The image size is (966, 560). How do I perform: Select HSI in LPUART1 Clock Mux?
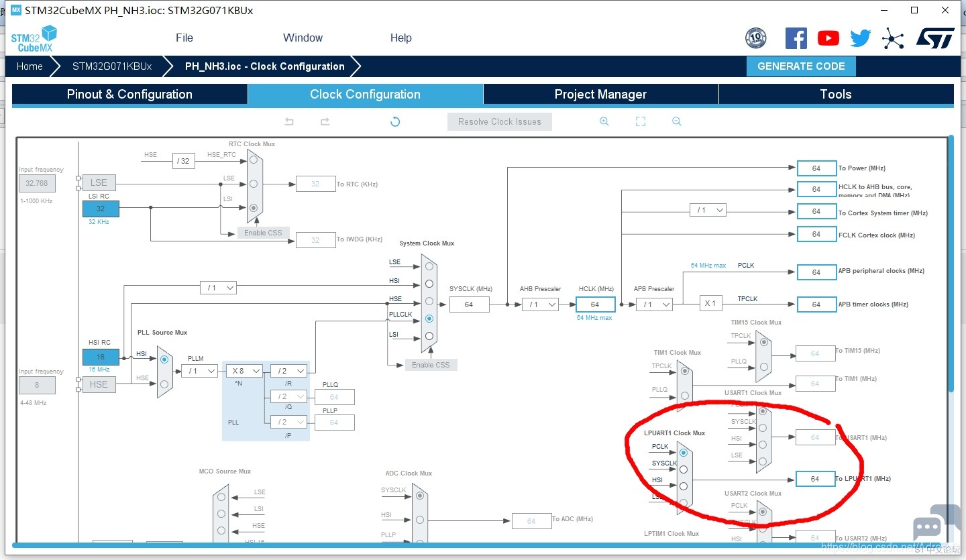(x=684, y=486)
